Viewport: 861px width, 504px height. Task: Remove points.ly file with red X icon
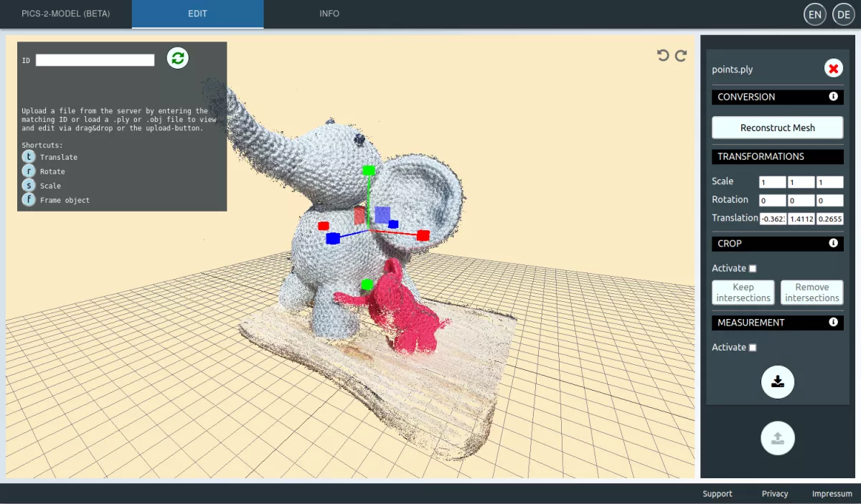[x=833, y=69]
